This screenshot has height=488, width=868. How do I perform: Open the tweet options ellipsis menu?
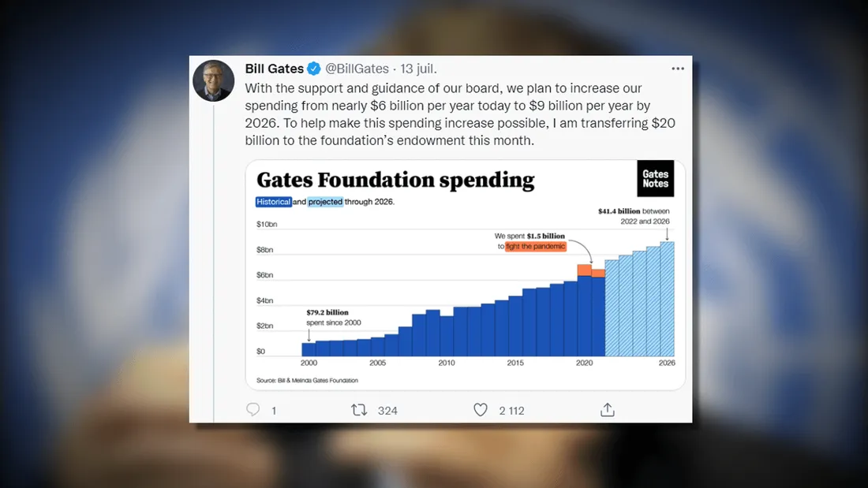[x=678, y=69]
